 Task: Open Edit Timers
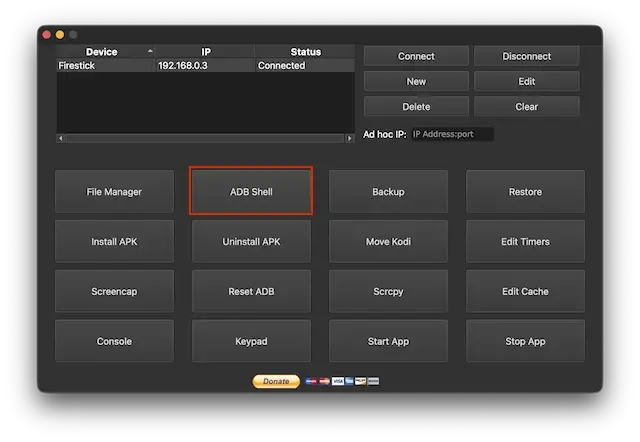[525, 242]
